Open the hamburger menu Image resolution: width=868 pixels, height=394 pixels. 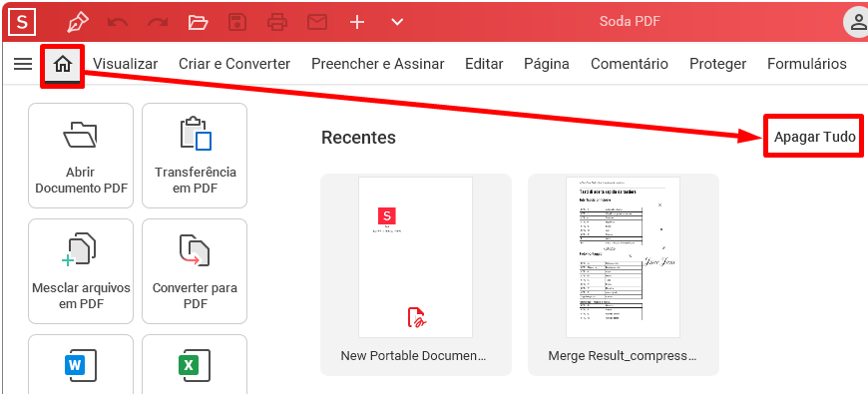coord(23,64)
